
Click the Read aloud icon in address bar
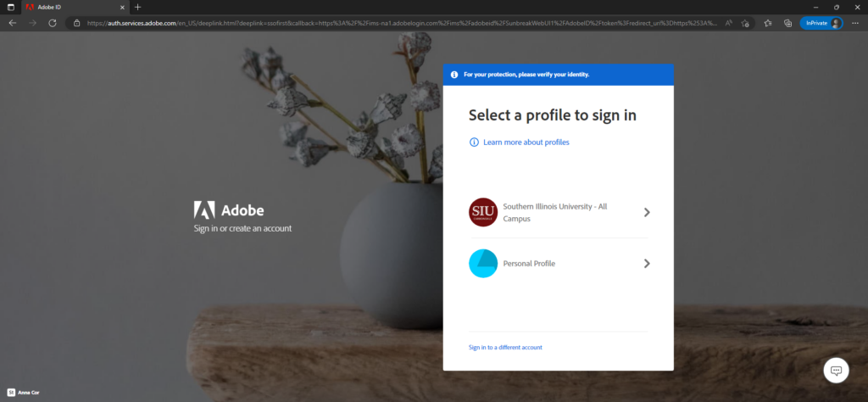tap(728, 23)
